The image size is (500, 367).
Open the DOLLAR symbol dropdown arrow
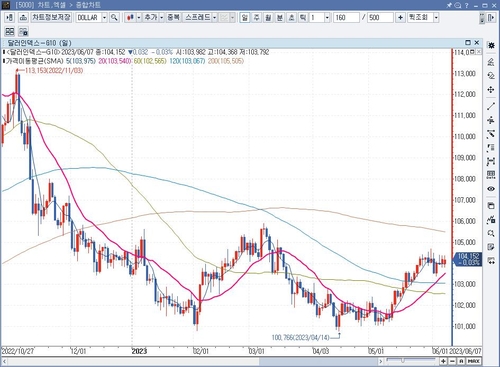(x=104, y=18)
